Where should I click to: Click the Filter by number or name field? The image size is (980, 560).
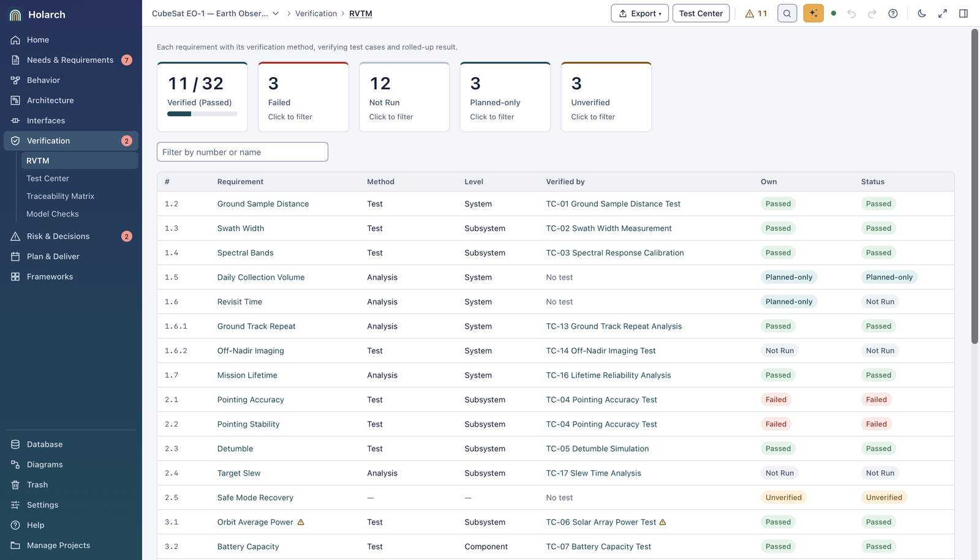coord(243,152)
